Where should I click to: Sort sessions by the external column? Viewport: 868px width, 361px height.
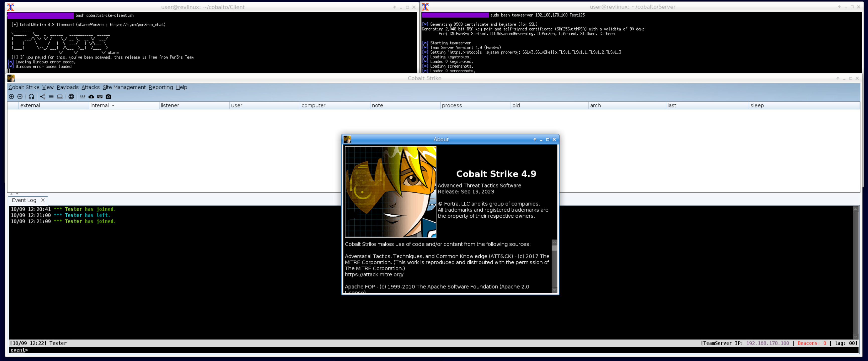[x=54, y=105]
